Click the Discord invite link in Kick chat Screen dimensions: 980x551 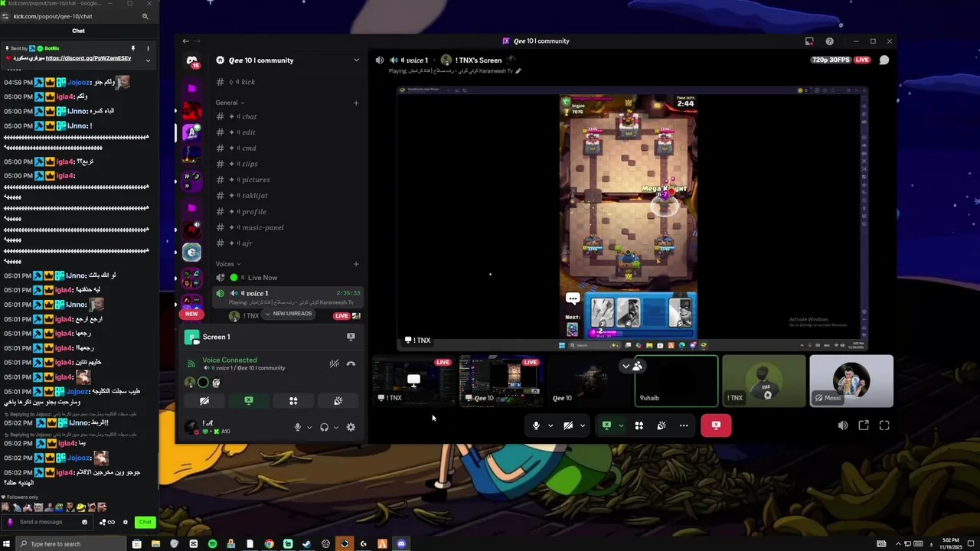[x=88, y=58]
